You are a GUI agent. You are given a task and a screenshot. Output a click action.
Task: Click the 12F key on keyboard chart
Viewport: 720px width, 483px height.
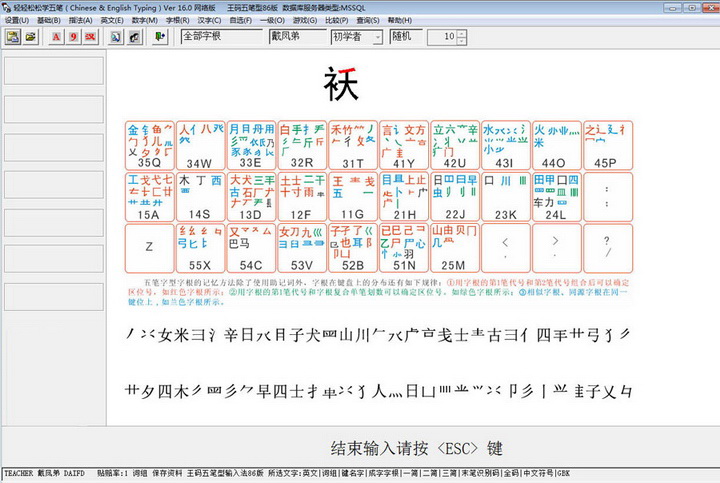302,197
